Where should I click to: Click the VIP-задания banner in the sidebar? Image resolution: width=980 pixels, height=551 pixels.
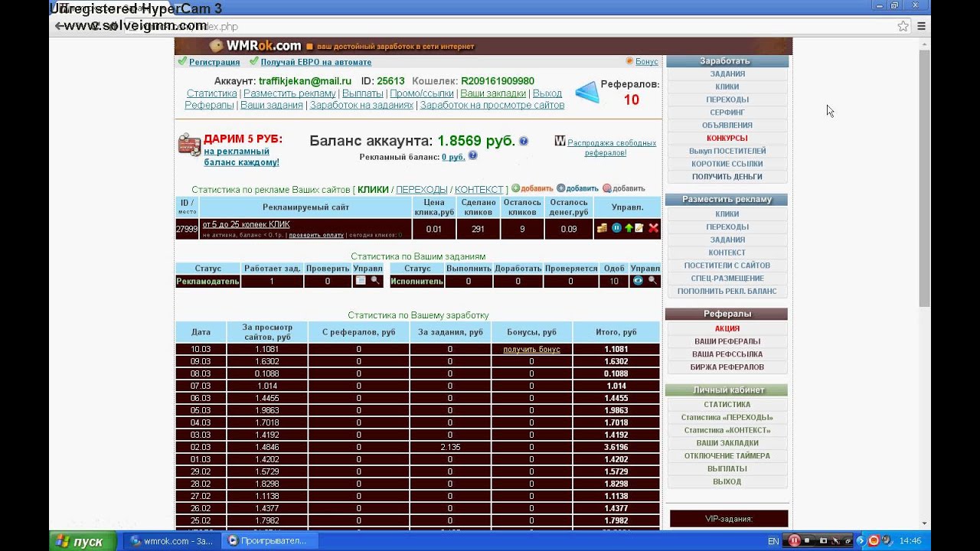[x=728, y=519]
